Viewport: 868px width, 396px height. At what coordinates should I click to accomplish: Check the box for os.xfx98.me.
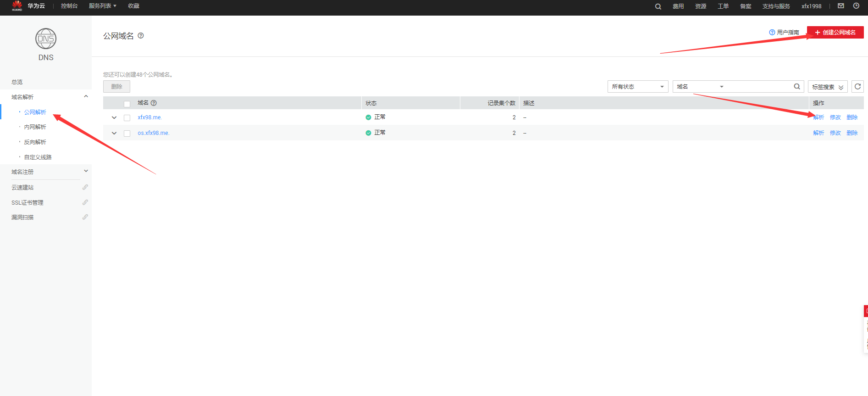click(x=127, y=134)
